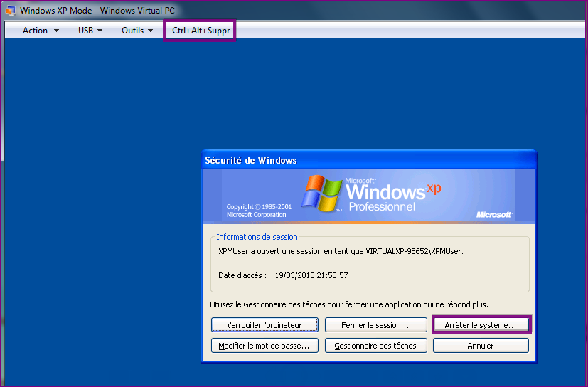The image size is (588, 387).
Task: Open the USB dropdown arrow
Action: [100, 31]
